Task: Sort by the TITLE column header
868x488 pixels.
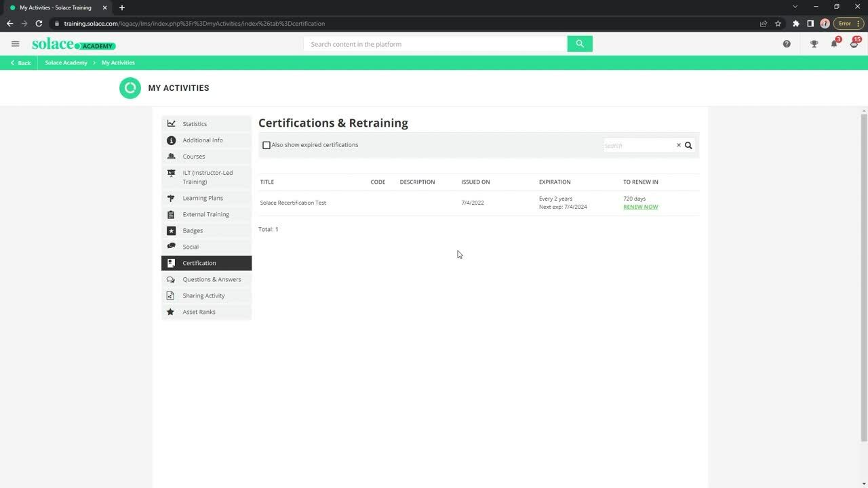Action: [267, 182]
